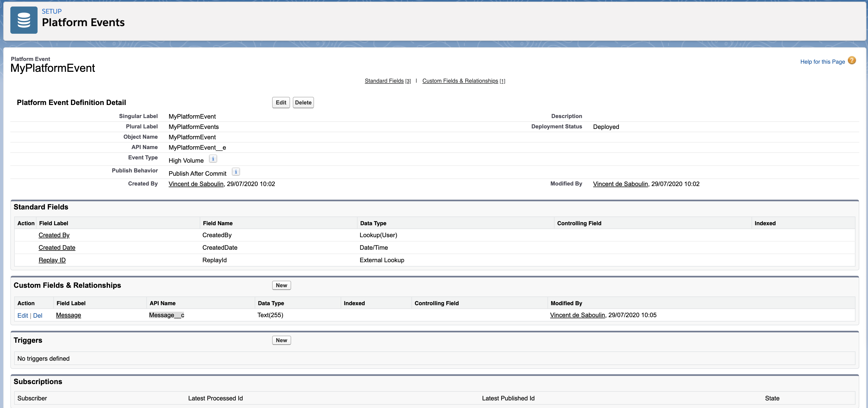868x408 pixels.
Task: Click the ReplayId field name cell
Action: click(x=214, y=260)
